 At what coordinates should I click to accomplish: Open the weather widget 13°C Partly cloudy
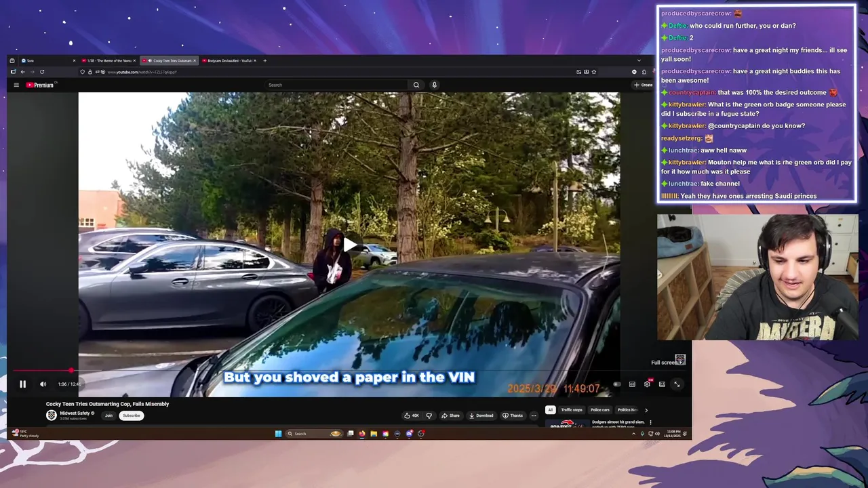26,433
